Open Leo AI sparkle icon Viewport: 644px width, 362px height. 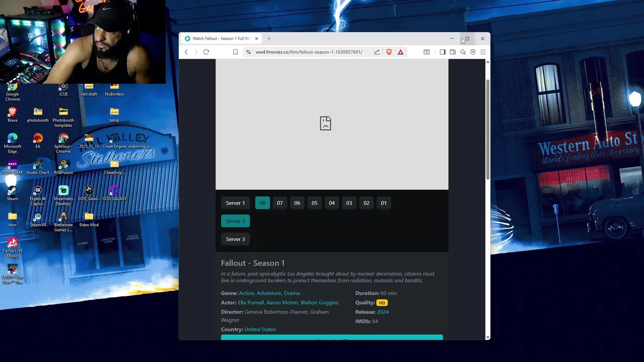click(463, 52)
